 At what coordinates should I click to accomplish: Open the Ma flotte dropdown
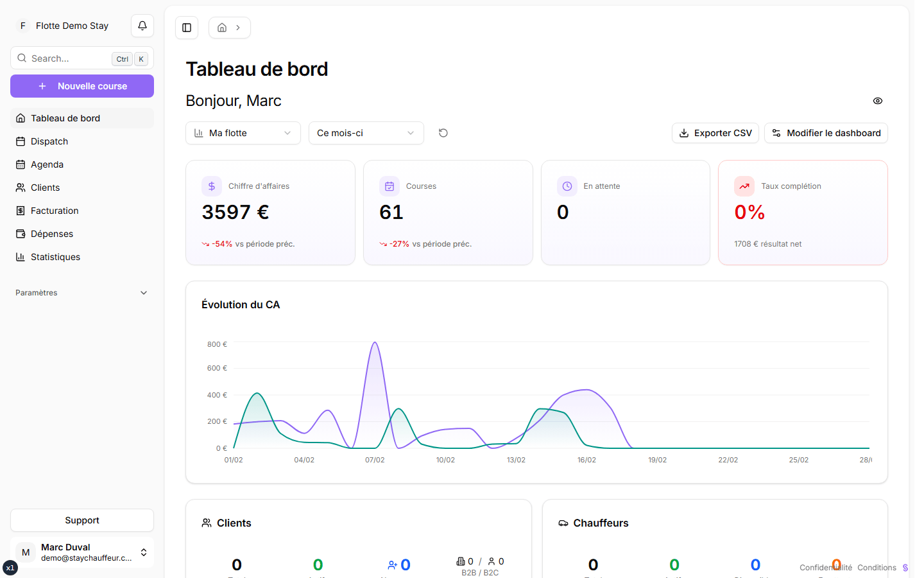coord(243,133)
